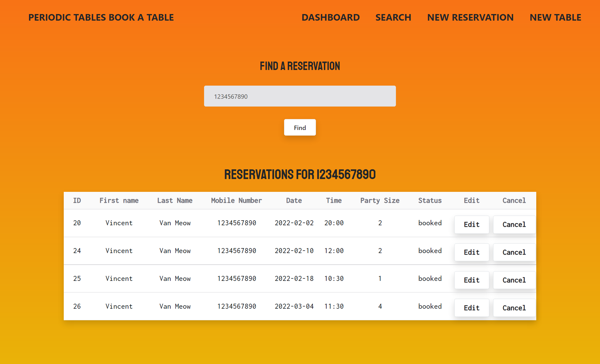Viewport: 600px width, 364px height.
Task: Click the Status column header
Action: pos(430,201)
